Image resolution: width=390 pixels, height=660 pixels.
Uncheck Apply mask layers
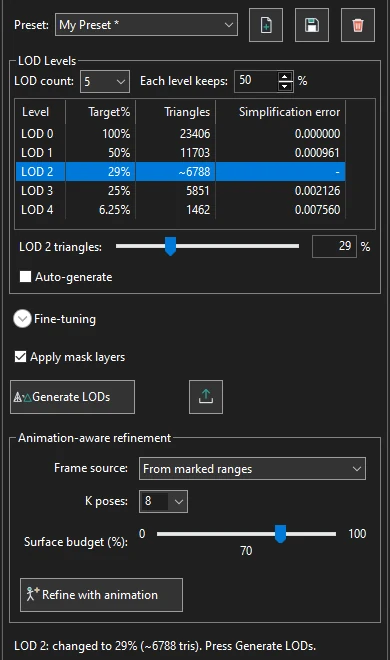(20, 357)
